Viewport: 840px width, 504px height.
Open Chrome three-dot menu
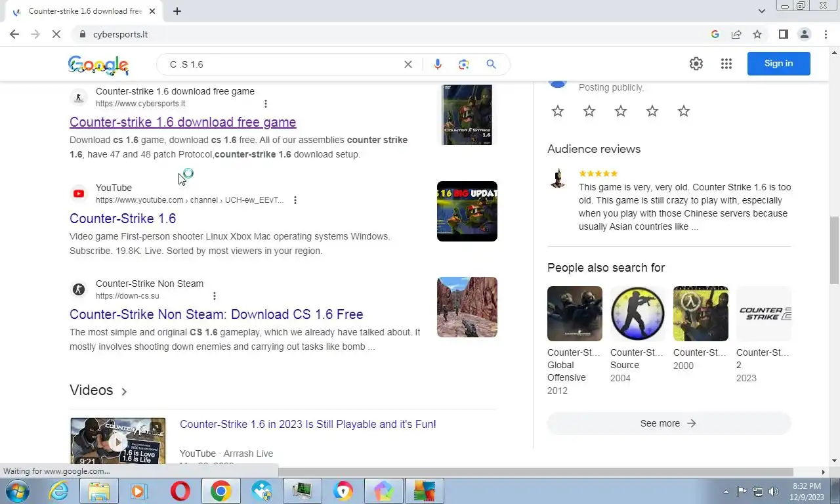(x=825, y=34)
